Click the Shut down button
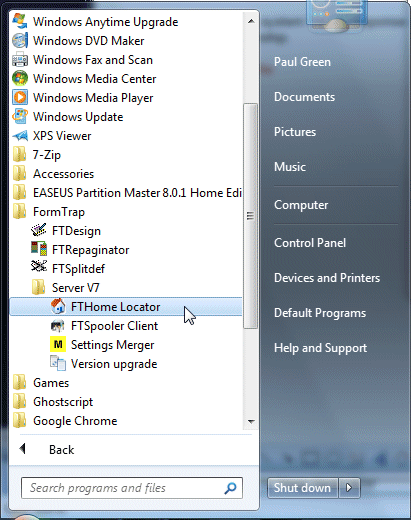 (x=303, y=488)
